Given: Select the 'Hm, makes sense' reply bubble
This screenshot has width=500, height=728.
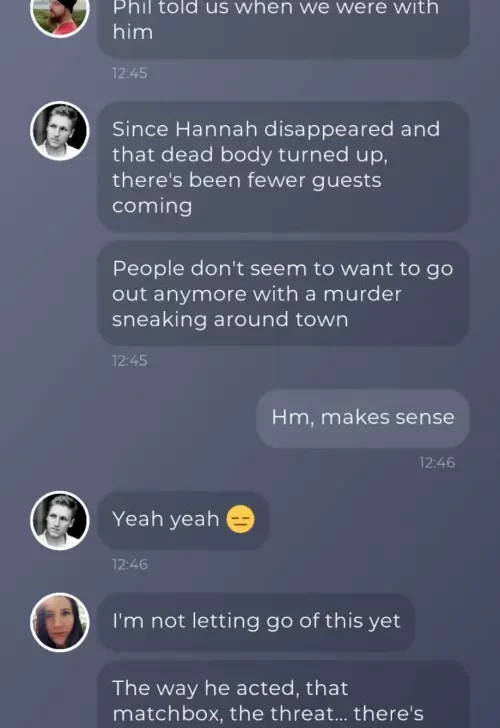Looking at the screenshot, I should pos(363,418).
